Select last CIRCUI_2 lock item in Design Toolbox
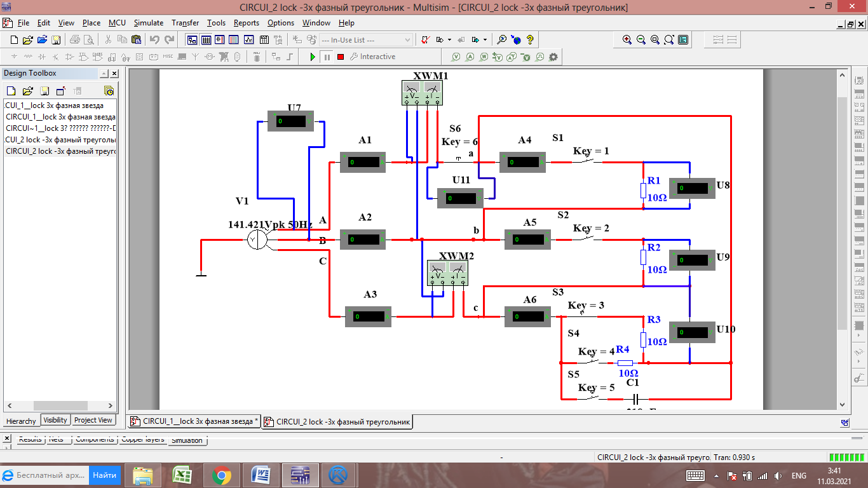This screenshot has height=488, width=868. click(x=60, y=151)
